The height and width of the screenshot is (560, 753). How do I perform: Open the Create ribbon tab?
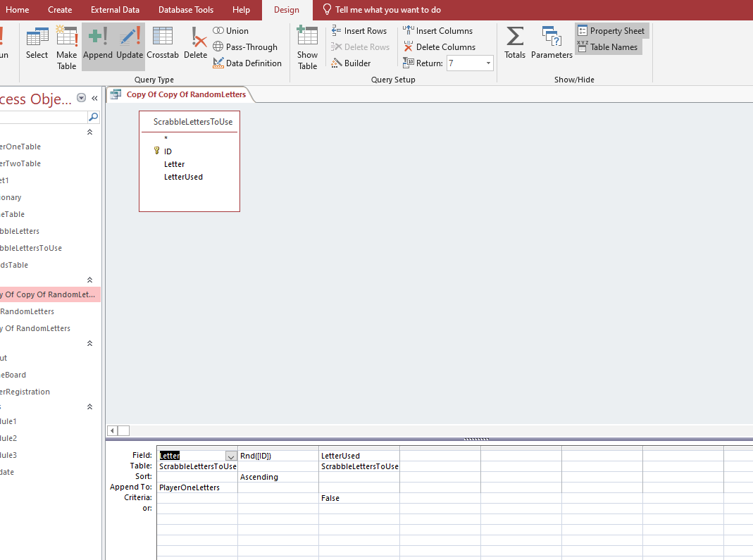pos(60,10)
